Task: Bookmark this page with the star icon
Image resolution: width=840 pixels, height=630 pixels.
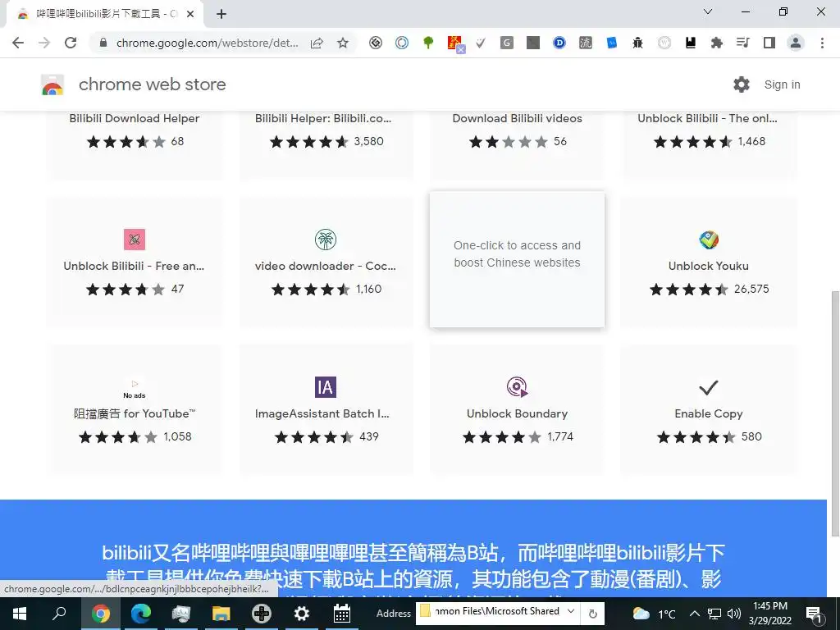Action: pos(343,43)
